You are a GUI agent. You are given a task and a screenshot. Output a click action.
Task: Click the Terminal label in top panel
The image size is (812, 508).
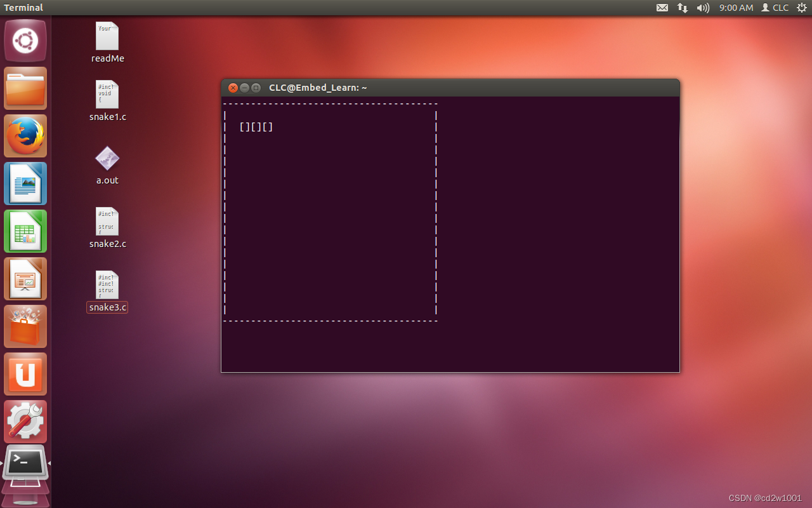click(x=23, y=8)
